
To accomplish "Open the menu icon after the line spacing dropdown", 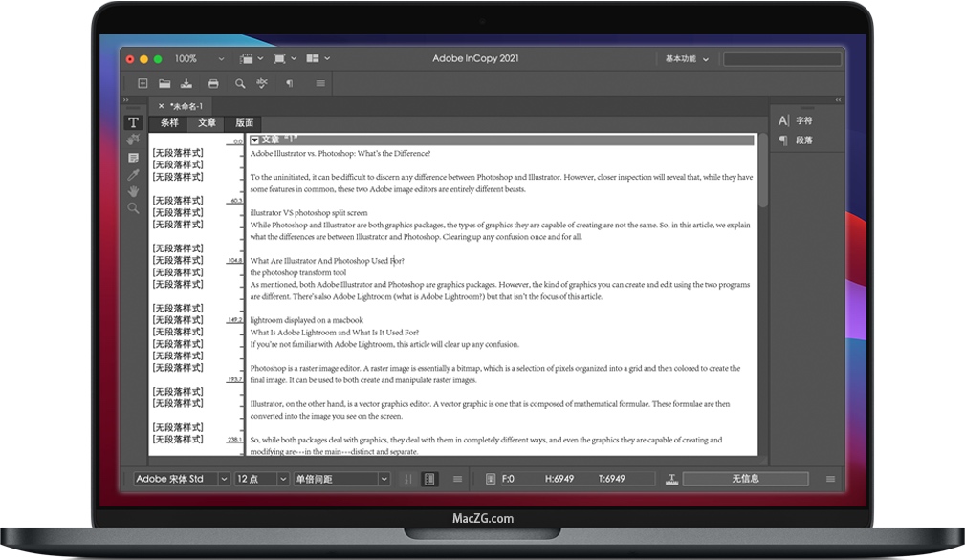I will click(457, 479).
